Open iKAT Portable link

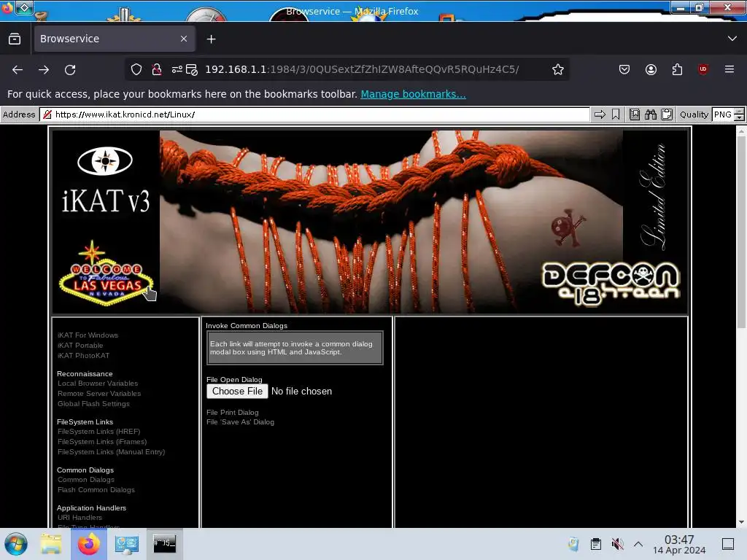[x=80, y=345]
